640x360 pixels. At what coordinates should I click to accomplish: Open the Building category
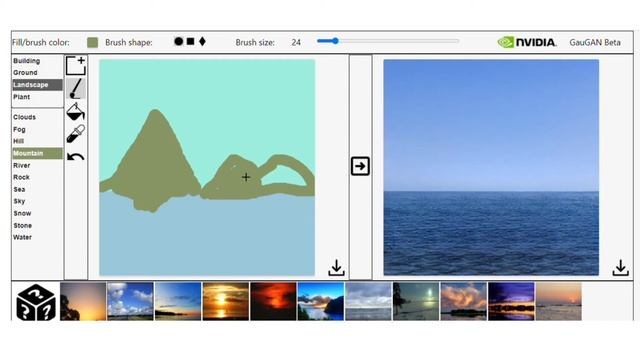[27, 61]
